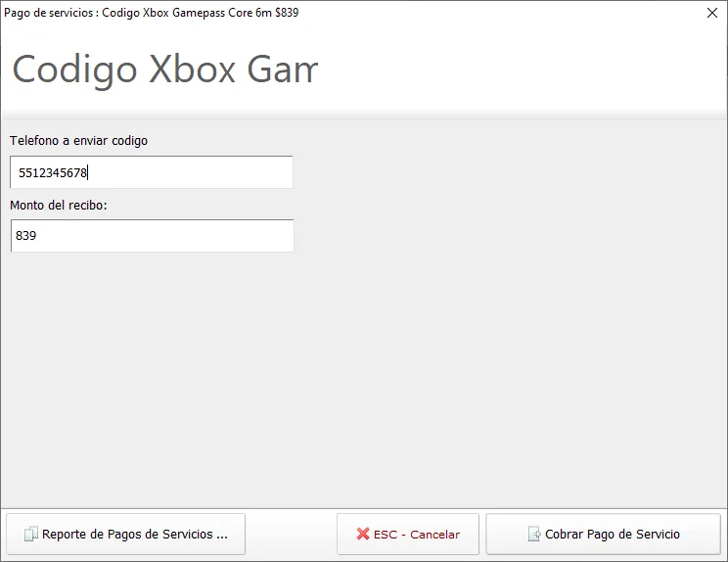
Task: Click the red X icon beside Cancelar
Action: coord(363,535)
